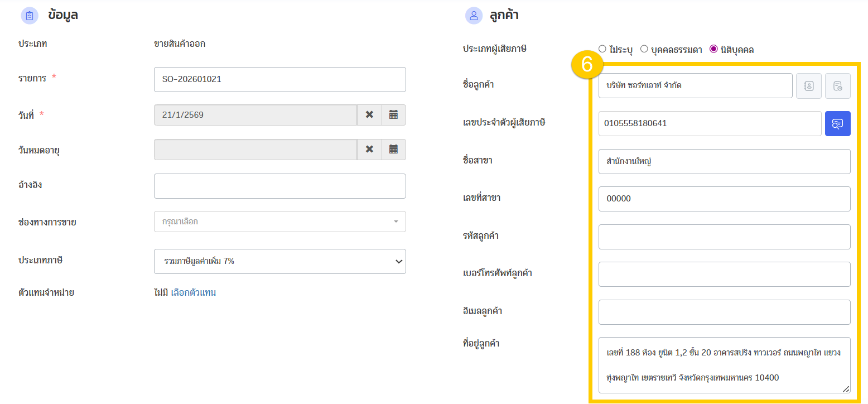The height and width of the screenshot is (404, 868).
Task: Click the blue tax ID lookup button
Action: pyautogui.click(x=837, y=124)
